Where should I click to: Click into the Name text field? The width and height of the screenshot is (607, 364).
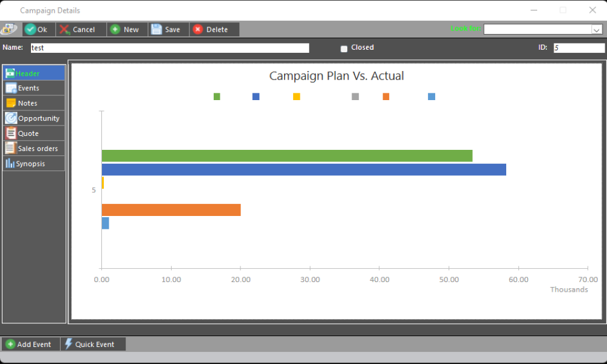(x=170, y=48)
